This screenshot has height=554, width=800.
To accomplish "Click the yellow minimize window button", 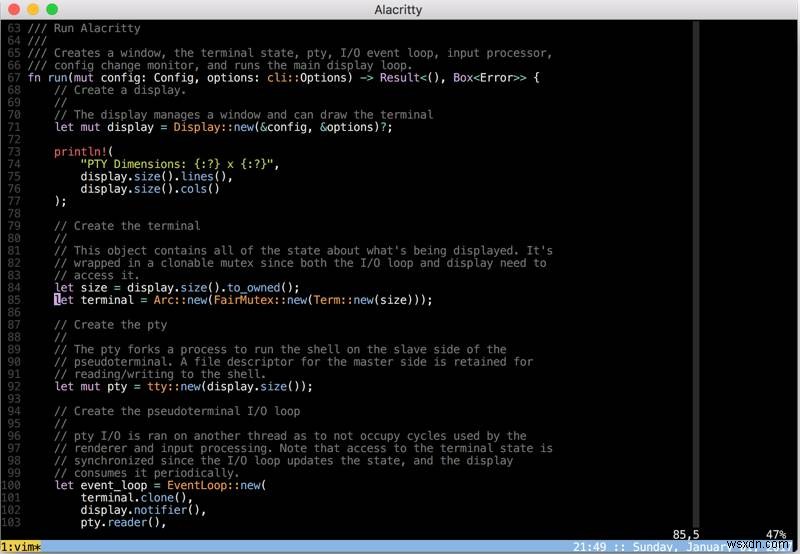I will 33,9.
